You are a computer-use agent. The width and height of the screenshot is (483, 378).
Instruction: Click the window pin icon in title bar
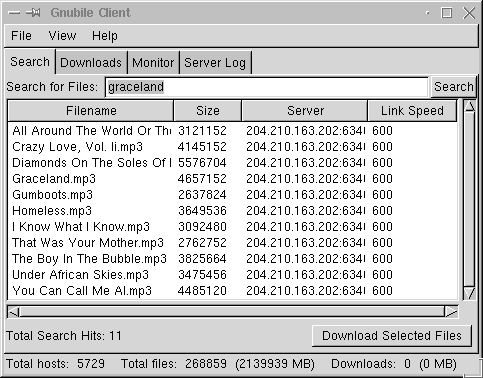[x=33, y=13]
